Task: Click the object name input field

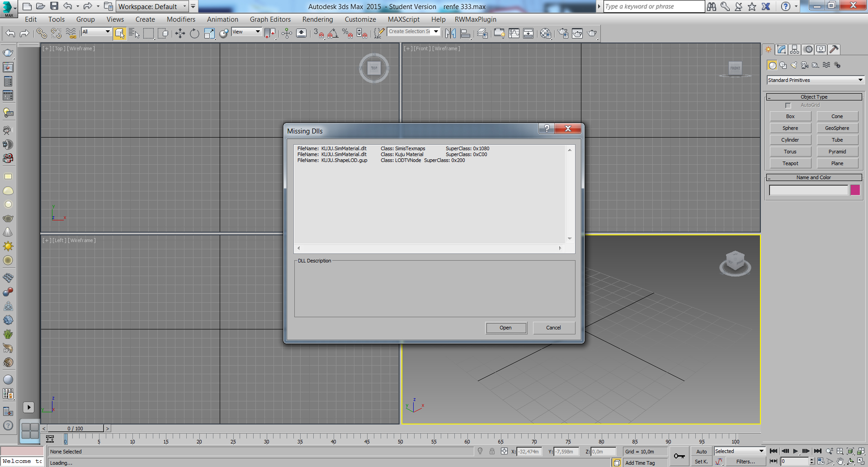Action: 808,190
